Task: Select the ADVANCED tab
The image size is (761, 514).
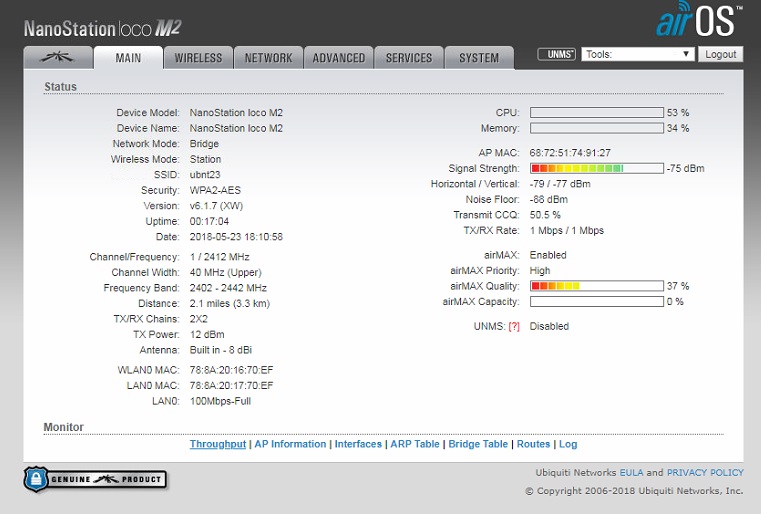Action: pos(338,58)
